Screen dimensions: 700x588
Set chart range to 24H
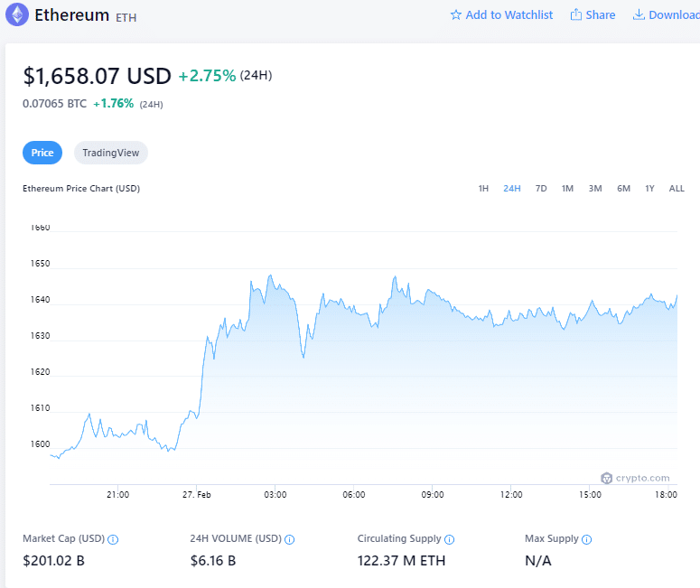click(x=512, y=189)
